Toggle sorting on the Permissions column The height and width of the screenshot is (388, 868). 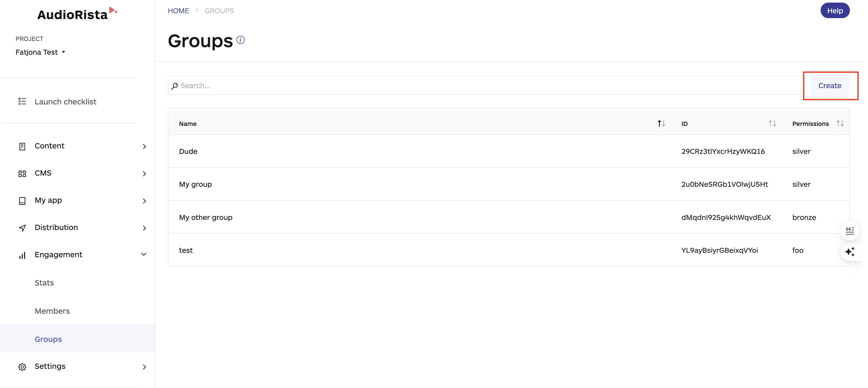pyautogui.click(x=840, y=123)
